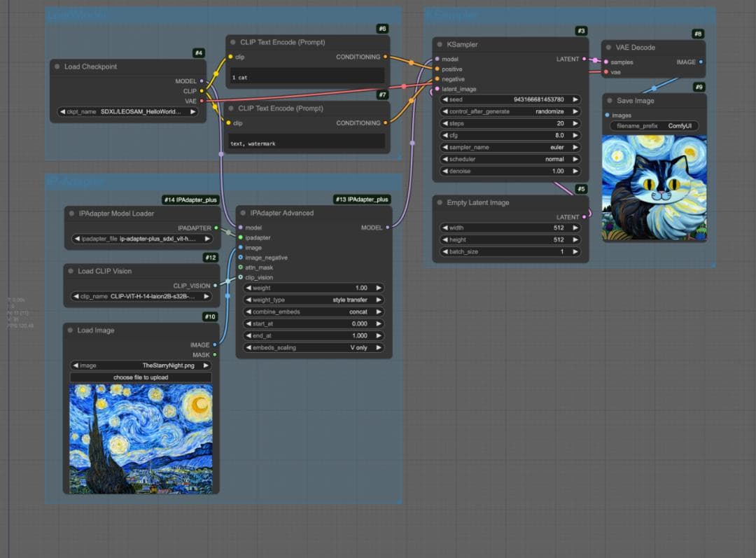Click the first CLIP Text Encode (Prompt) title
The height and width of the screenshot is (558, 756).
[283, 43]
